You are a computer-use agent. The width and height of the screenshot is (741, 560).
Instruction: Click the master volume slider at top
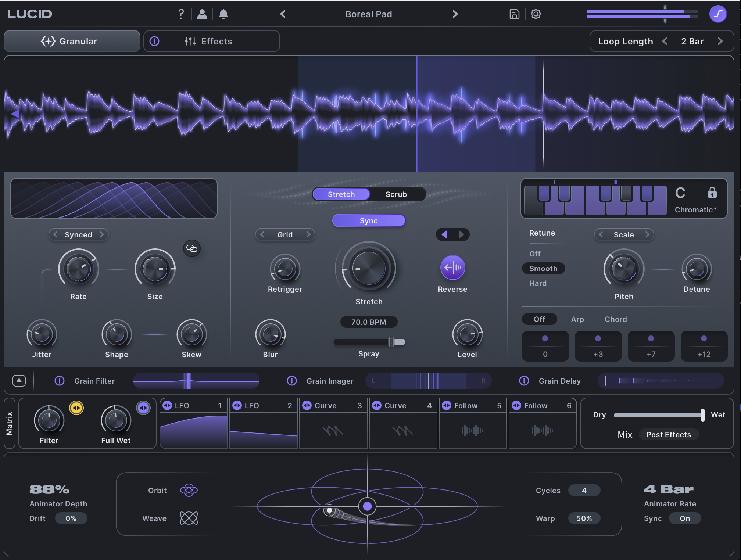coord(642,14)
